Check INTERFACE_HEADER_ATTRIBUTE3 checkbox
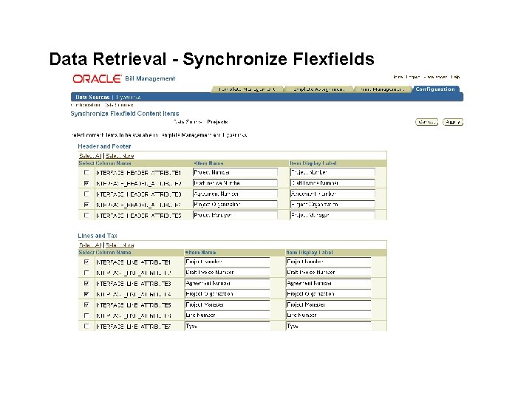This screenshot has width=532, height=399. 86,194
